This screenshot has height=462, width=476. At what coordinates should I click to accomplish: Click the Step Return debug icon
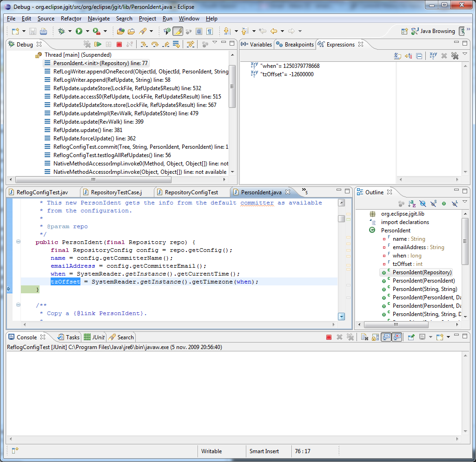(165, 45)
